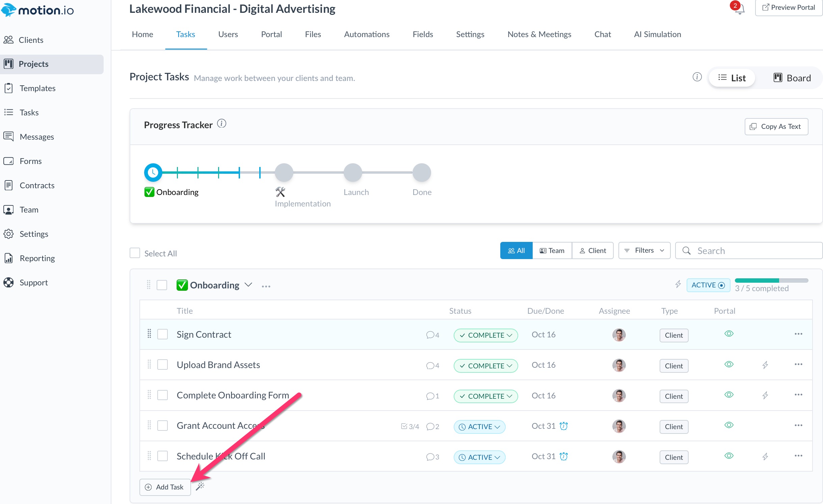Image resolution: width=823 pixels, height=504 pixels.
Task: Tick the checkbox for Complete Onboarding Form
Action: [x=163, y=395]
